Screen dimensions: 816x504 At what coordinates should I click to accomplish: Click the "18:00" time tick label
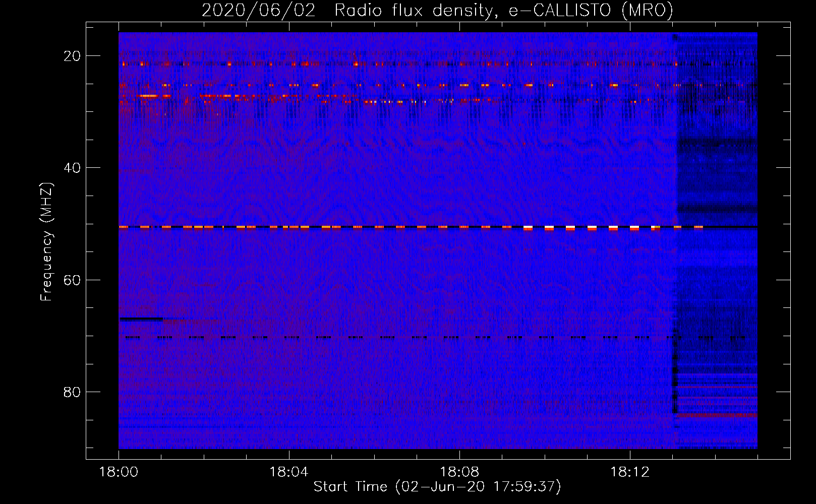(x=119, y=472)
